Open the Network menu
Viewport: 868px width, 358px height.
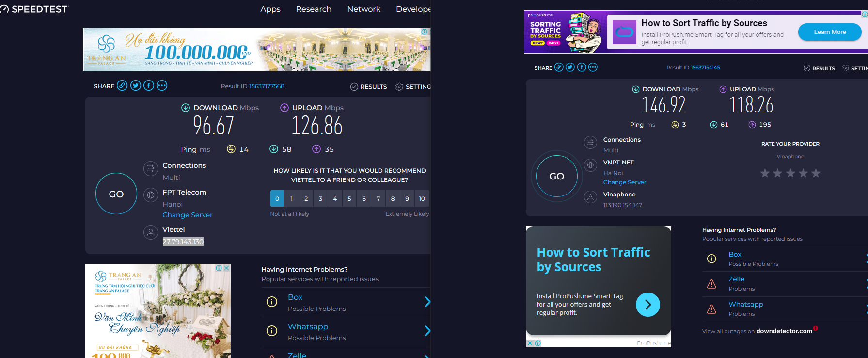(x=364, y=9)
